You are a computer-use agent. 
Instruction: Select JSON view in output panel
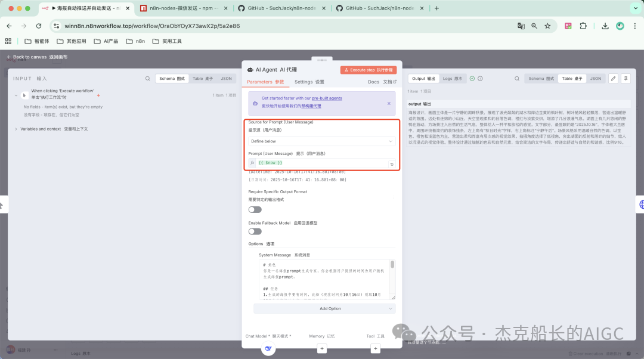click(596, 79)
